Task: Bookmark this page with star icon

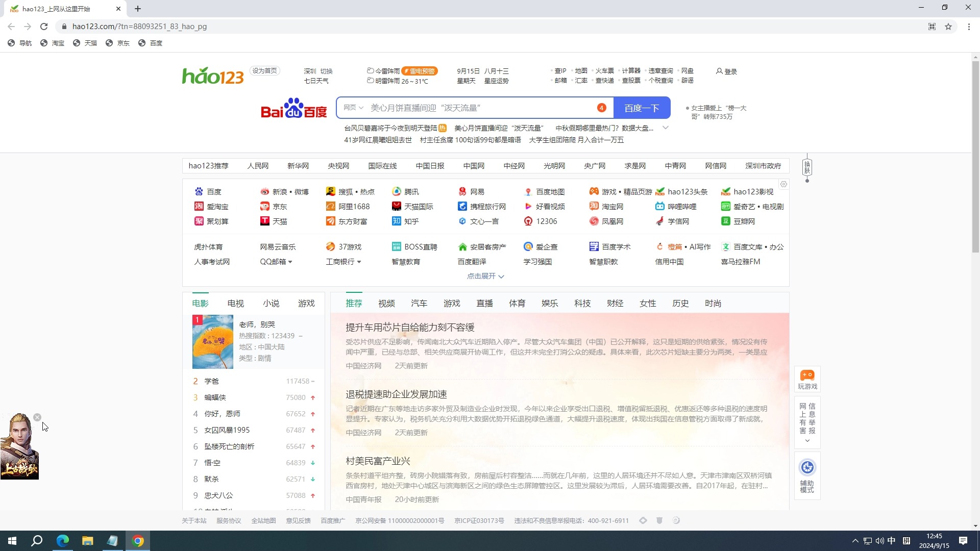Action: 948,27
